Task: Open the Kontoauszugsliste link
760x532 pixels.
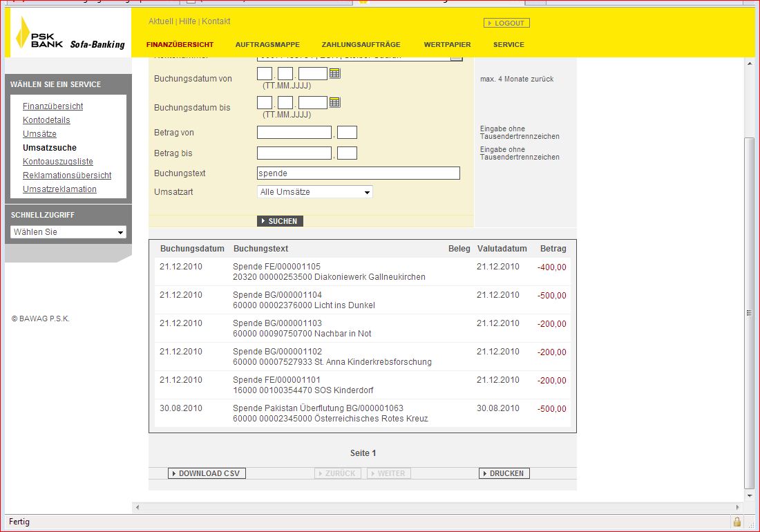Action: (x=58, y=162)
